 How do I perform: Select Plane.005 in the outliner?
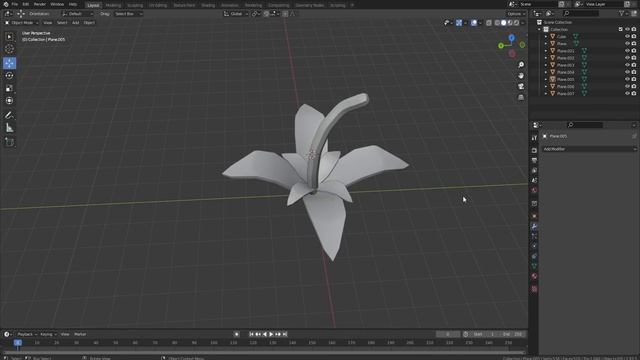(565, 79)
